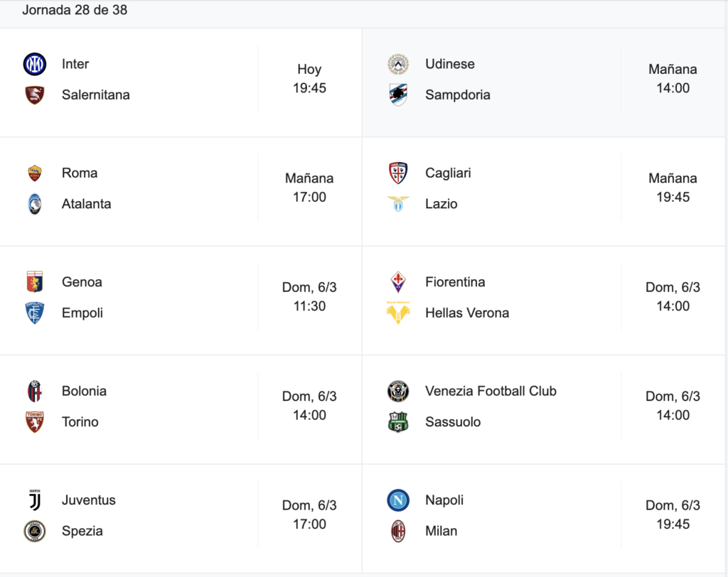728x577 pixels.
Task: Click the Jornada 28 de 38 header
Action: (75, 10)
